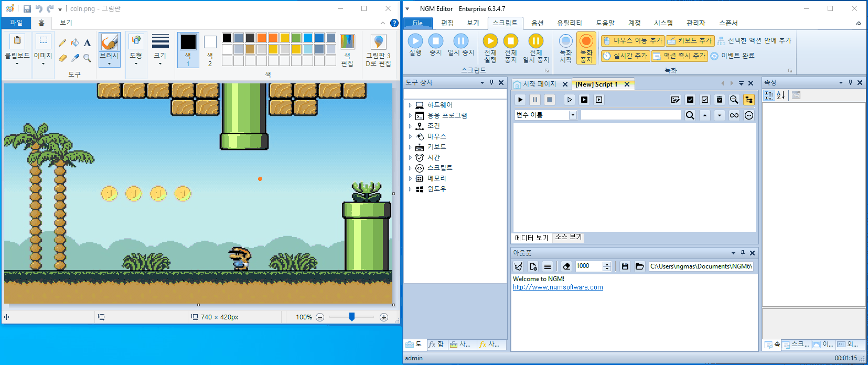Click the A-Z sort icon in properties panel
This screenshot has width=868, height=365.
781,95
